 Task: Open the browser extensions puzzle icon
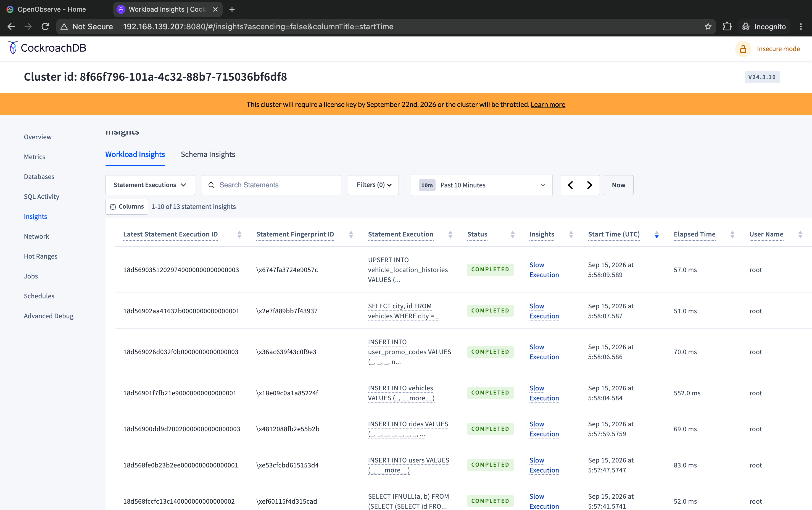727,27
